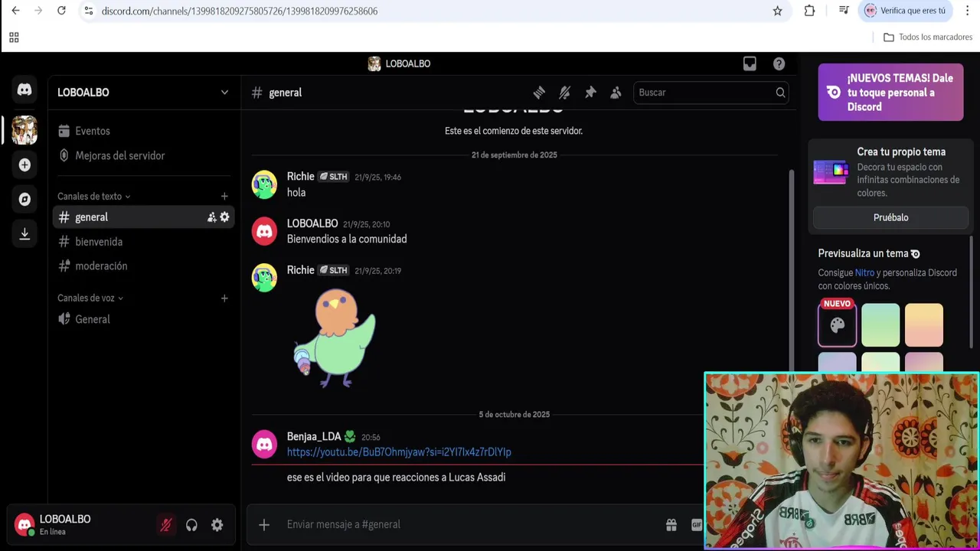
Task: Toggle headphones deafen in user panel
Action: click(191, 525)
